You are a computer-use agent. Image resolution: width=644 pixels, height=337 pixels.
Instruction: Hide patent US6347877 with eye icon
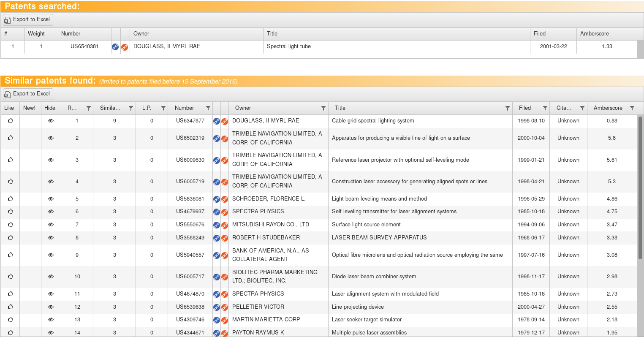51,121
